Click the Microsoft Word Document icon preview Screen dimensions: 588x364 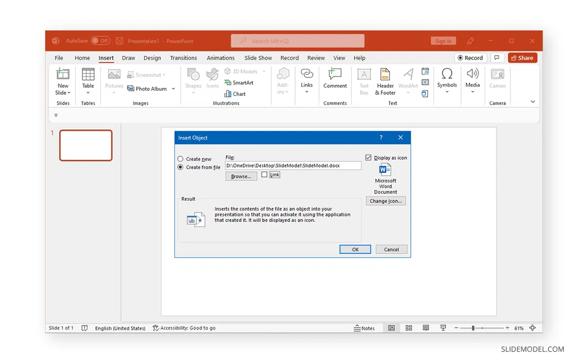point(385,170)
